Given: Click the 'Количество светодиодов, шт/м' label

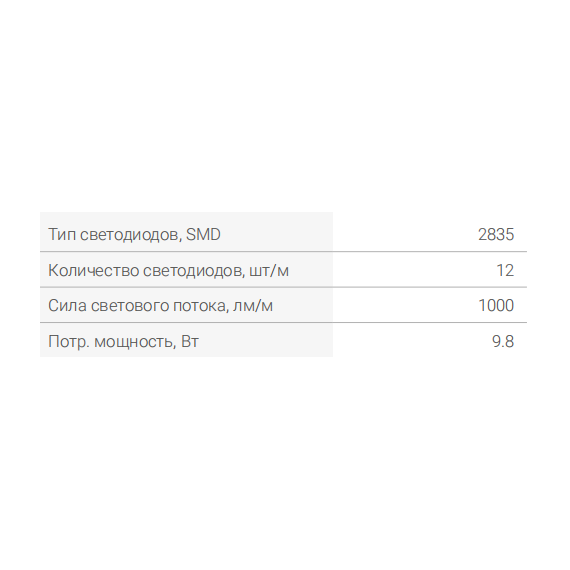Looking at the screenshot, I should 168,270.
